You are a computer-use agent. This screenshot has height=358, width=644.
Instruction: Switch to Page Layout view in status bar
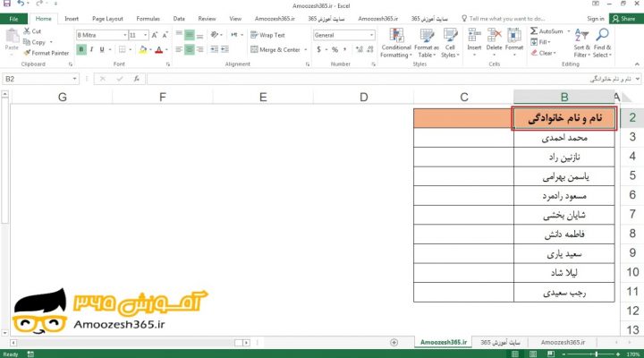(x=533, y=354)
